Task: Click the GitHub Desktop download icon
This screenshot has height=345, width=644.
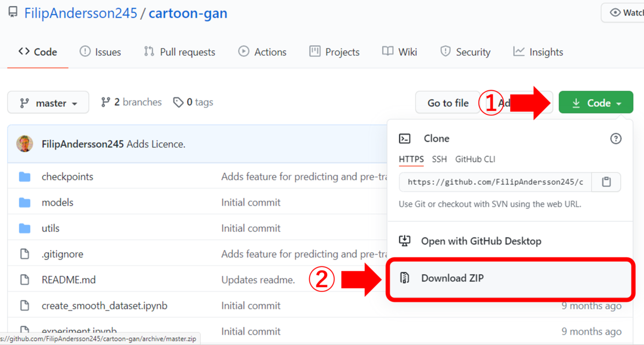Action: (x=405, y=241)
